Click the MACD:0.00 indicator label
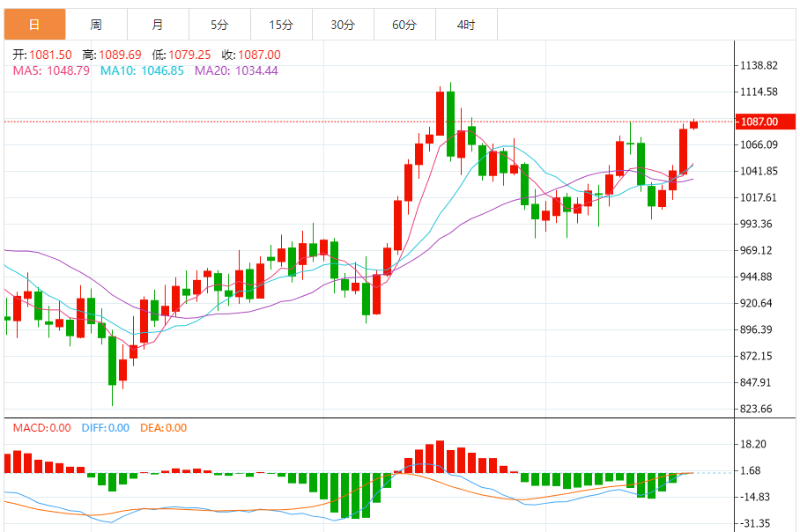 tap(41, 428)
